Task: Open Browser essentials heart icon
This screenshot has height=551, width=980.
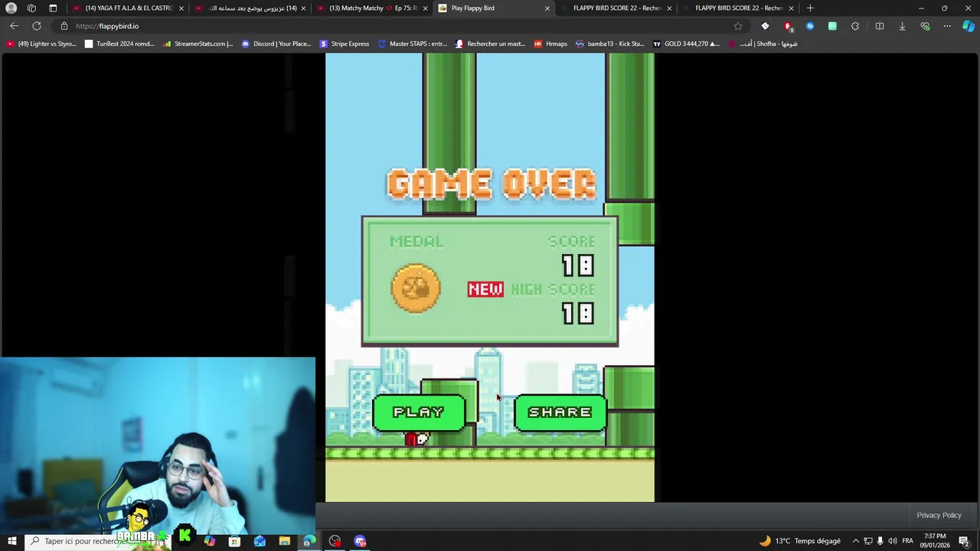Action: point(925,26)
